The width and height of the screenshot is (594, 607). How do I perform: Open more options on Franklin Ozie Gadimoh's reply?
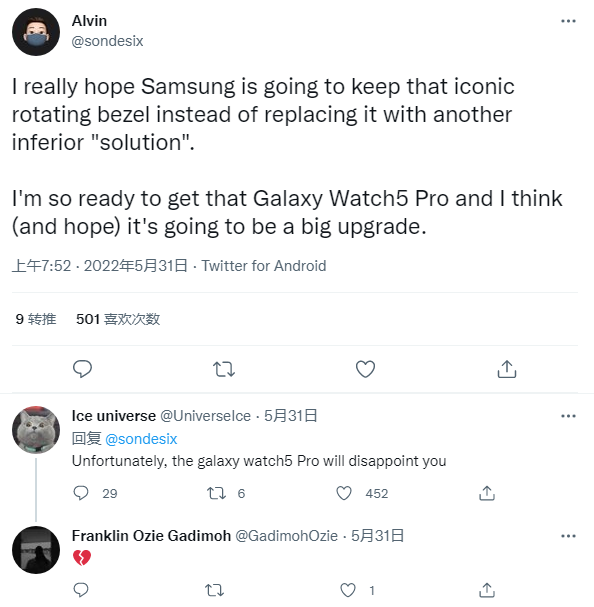tap(568, 536)
